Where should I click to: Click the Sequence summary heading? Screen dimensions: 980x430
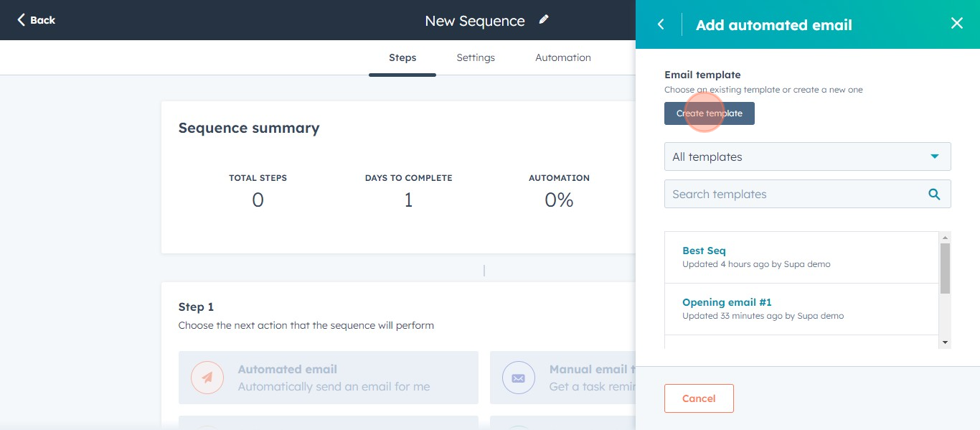pos(249,128)
